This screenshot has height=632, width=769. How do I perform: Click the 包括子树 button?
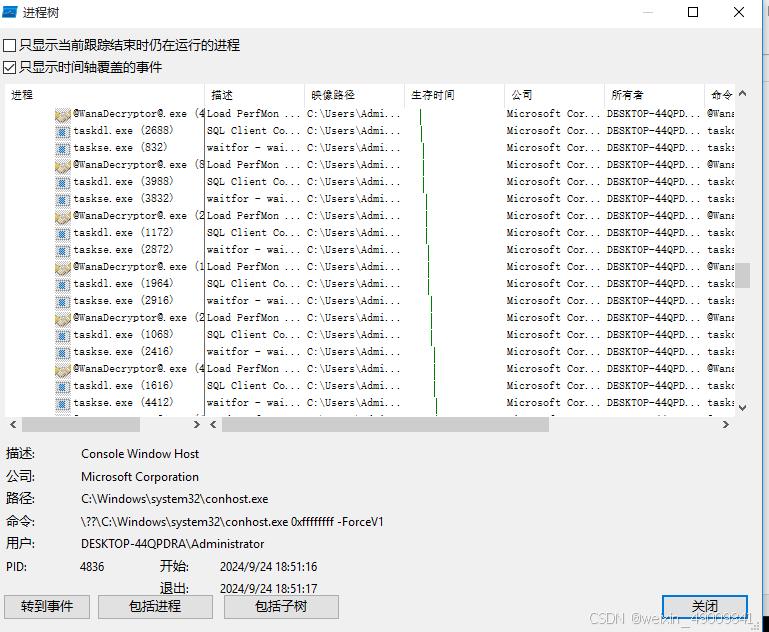(x=281, y=607)
